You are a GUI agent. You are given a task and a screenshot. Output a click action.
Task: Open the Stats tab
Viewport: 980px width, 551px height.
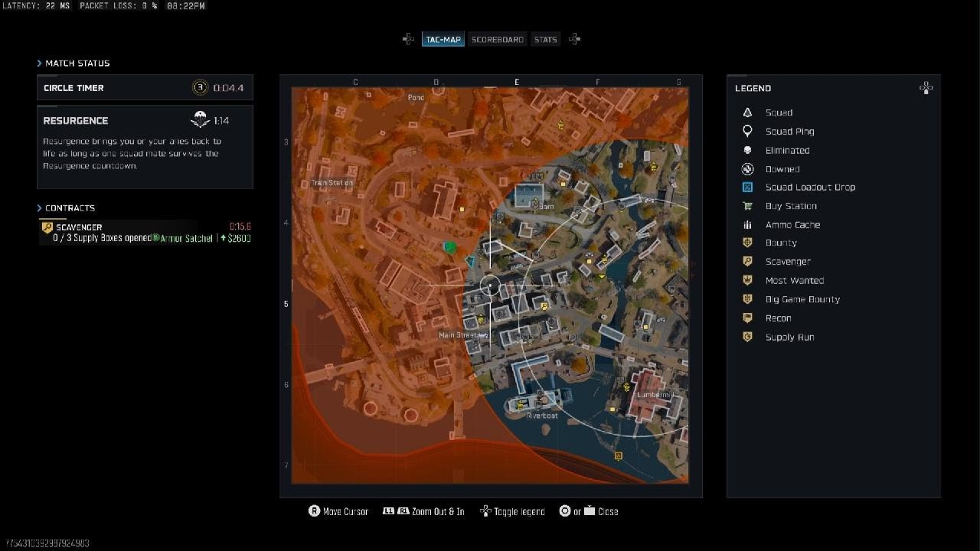[546, 39]
